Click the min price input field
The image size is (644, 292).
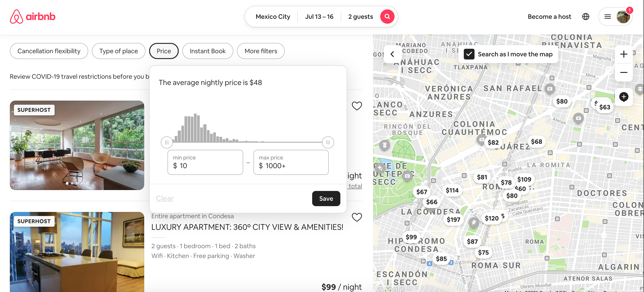tap(205, 163)
